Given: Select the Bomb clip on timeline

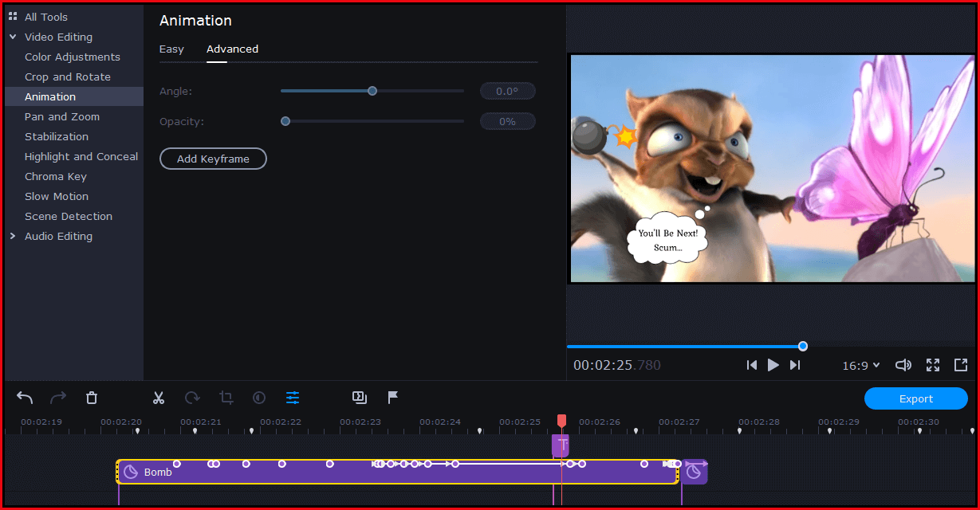Looking at the screenshot, I should coord(398,473).
